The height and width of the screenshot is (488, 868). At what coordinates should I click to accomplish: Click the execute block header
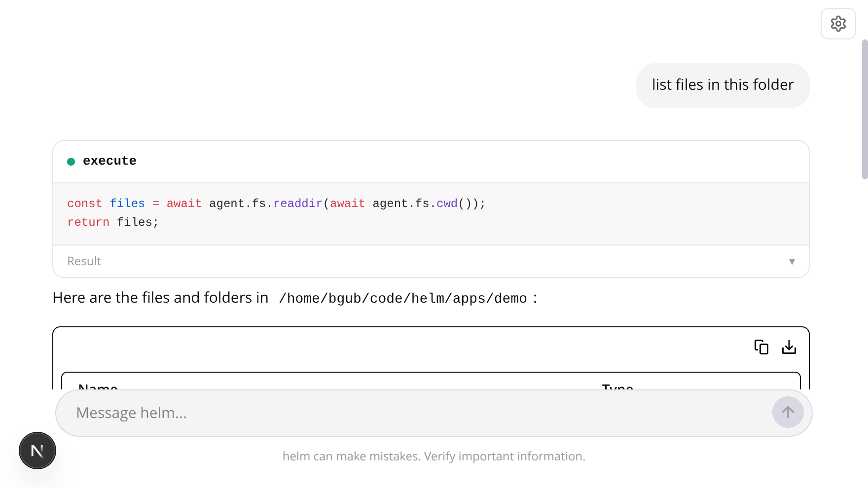click(109, 161)
